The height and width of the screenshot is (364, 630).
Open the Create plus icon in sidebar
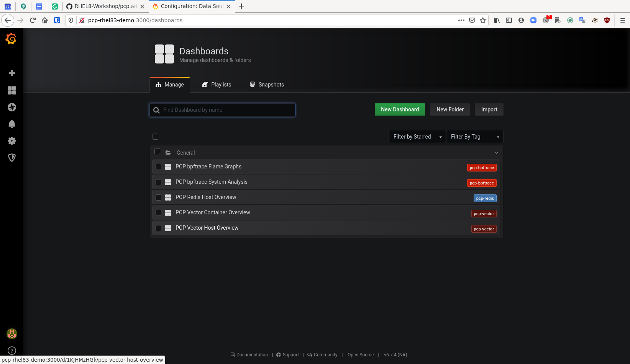tap(12, 73)
